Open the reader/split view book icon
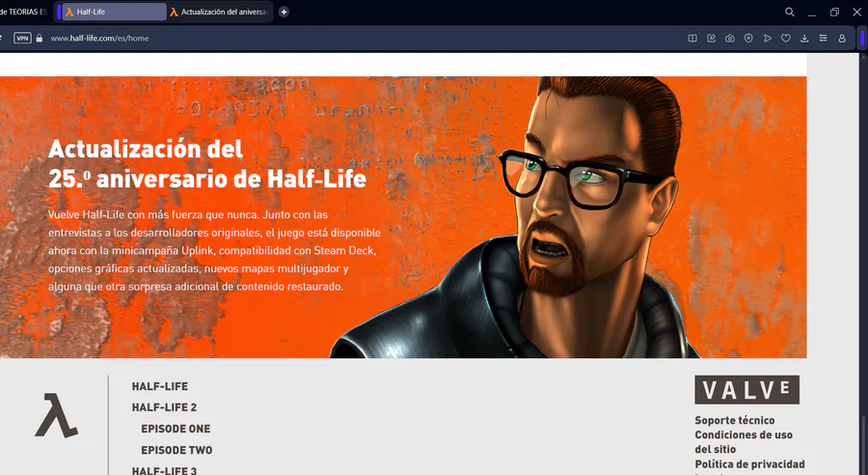The height and width of the screenshot is (475, 868). (x=692, y=39)
